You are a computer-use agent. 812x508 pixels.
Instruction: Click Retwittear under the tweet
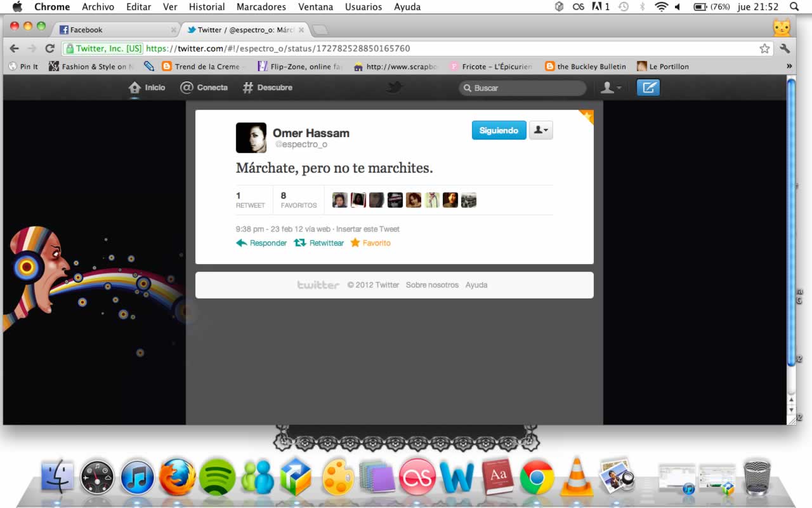pos(319,243)
